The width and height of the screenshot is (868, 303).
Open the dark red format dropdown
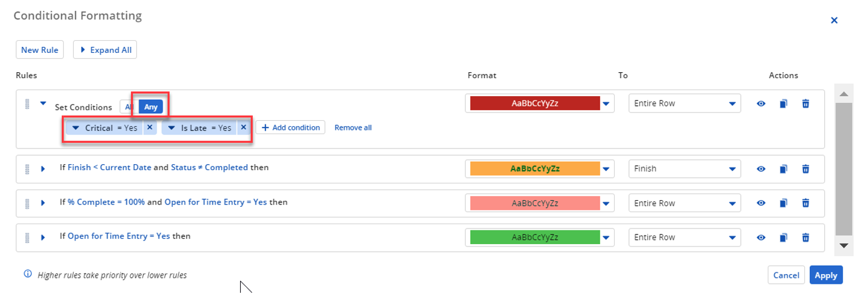606,104
